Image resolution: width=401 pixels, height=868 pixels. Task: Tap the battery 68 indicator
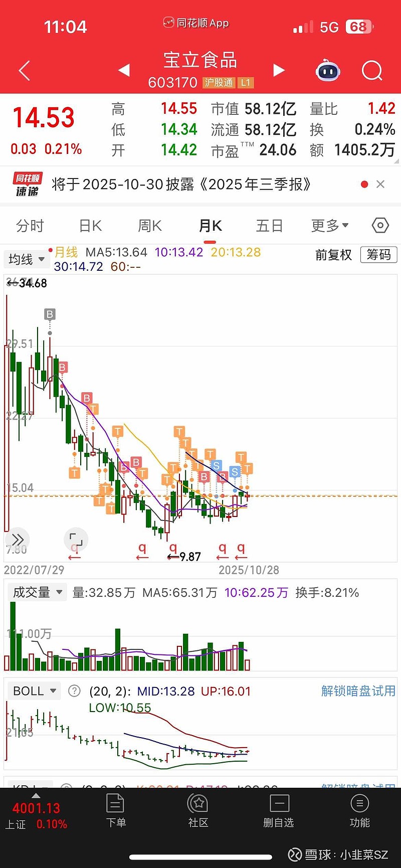click(x=359, y=27)
